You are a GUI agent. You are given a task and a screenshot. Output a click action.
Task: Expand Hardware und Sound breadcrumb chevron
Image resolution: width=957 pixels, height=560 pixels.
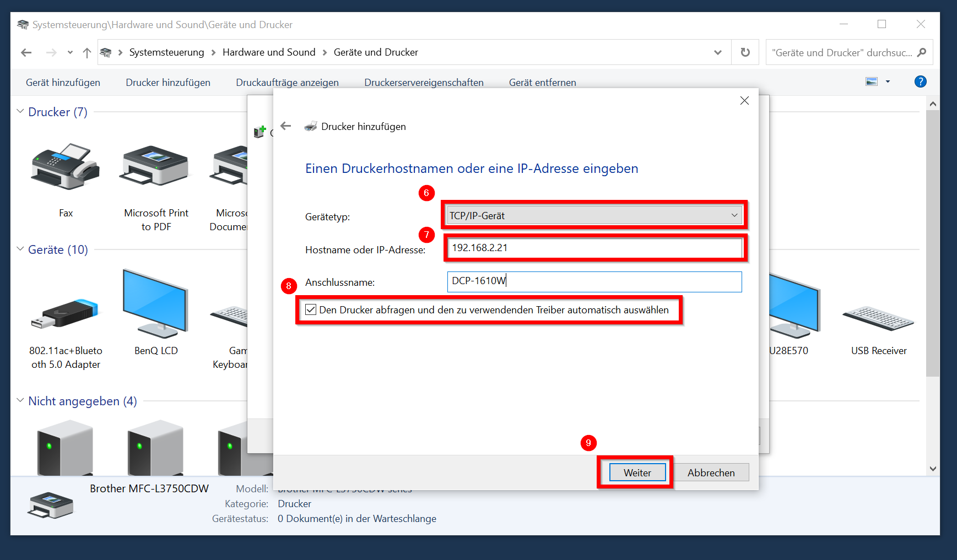click(325, 52)
